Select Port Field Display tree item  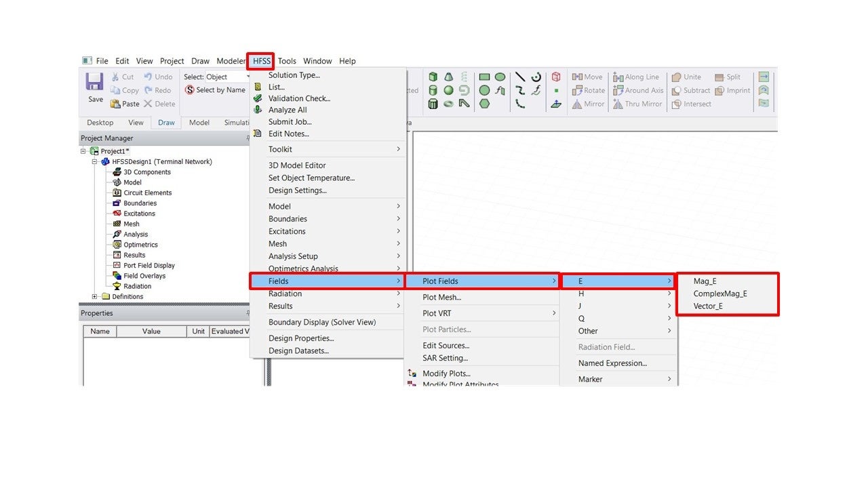click(x=149, y=266)
